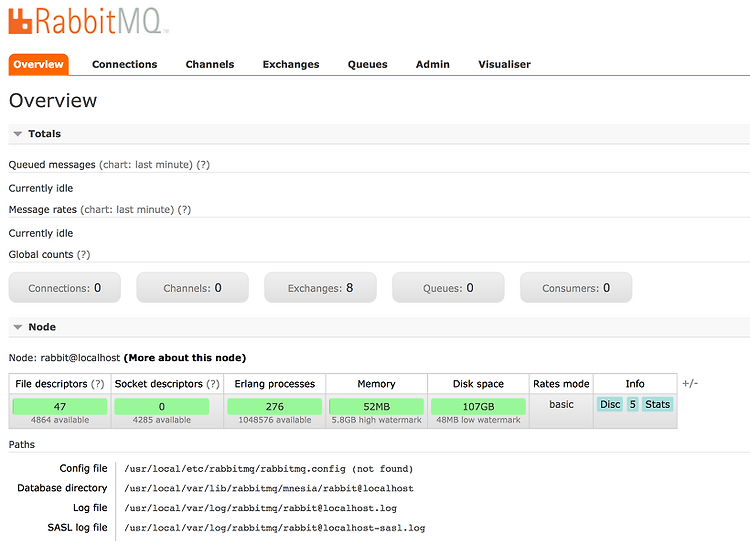The image size is (750, 545).
Task: Click the rabbit@localhost.log path
Action: coord(260,508)
